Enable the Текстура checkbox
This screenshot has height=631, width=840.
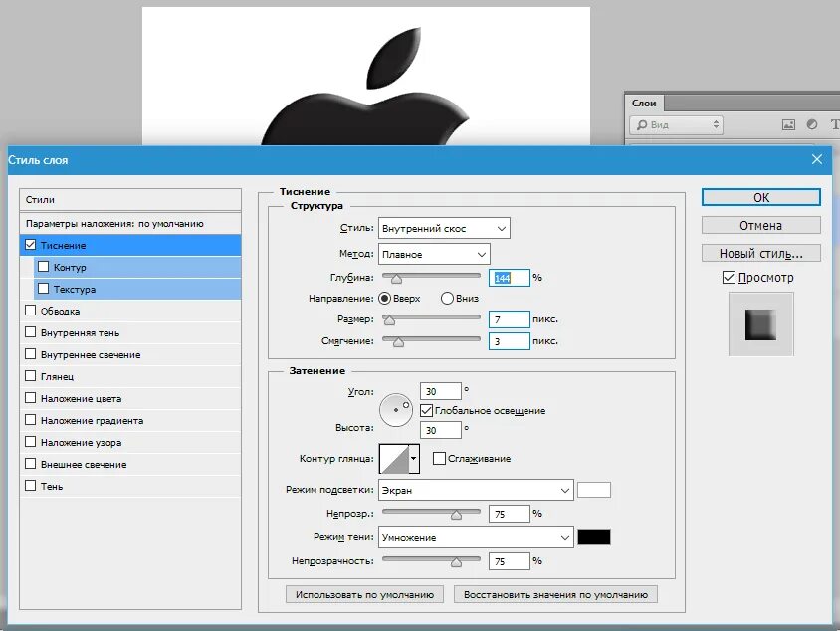(44, 289)
